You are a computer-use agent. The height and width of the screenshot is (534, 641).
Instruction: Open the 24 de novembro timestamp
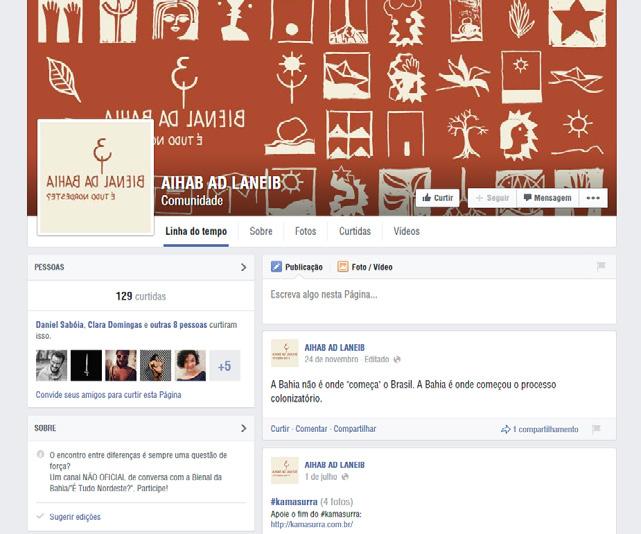coord(331,359)
